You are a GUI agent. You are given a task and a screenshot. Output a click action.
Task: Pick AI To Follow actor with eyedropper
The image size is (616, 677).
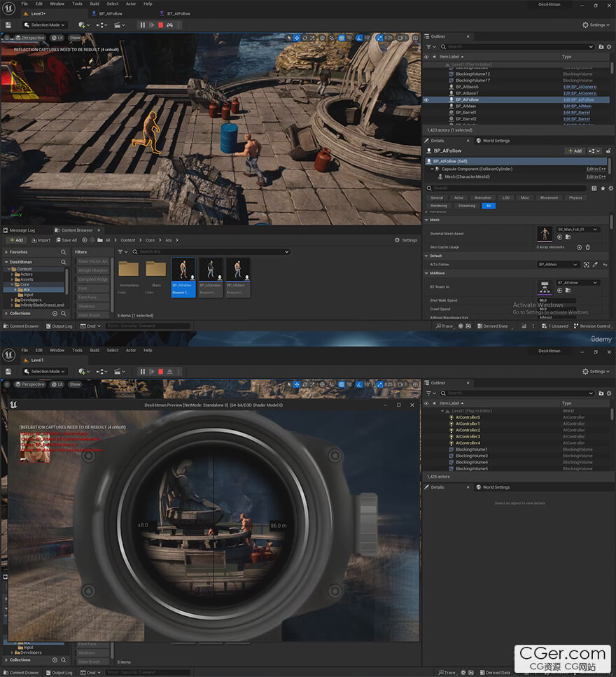(595, 265)
